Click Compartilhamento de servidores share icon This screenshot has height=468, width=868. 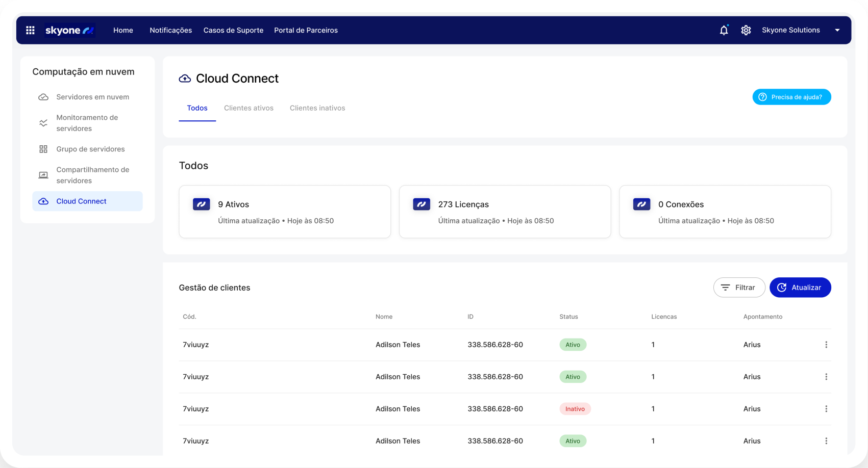coord(43,175)
